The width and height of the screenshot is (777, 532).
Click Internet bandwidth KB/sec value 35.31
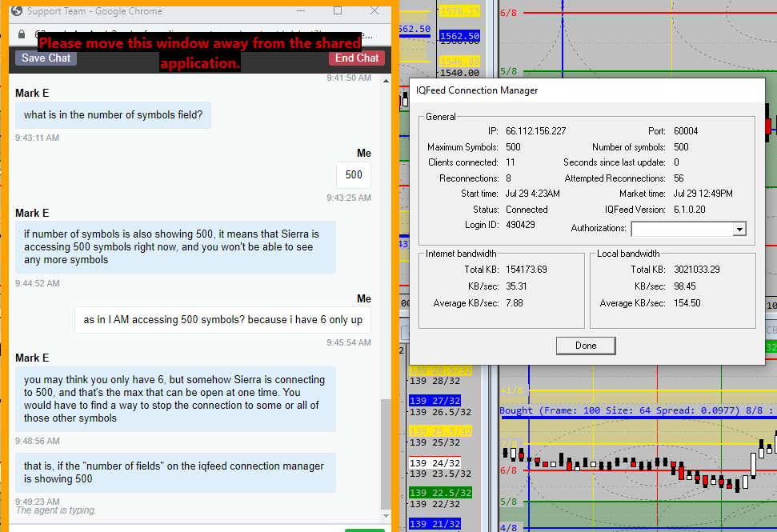pyautogui.click(x=516, y=286)
